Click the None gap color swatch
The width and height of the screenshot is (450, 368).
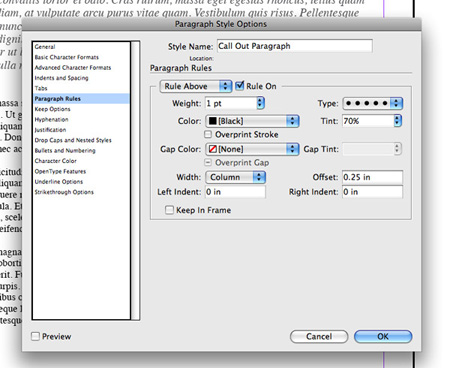[213, 149]
